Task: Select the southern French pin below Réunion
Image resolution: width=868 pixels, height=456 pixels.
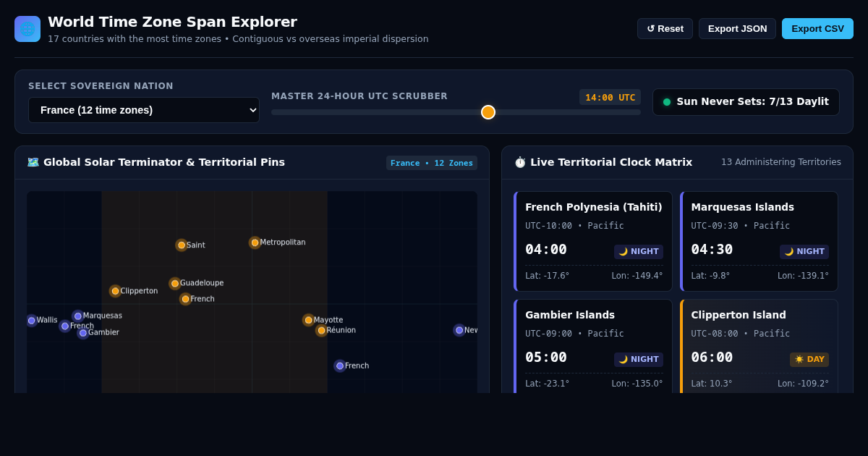Action: pyautogui.click(x=340, y=366)
